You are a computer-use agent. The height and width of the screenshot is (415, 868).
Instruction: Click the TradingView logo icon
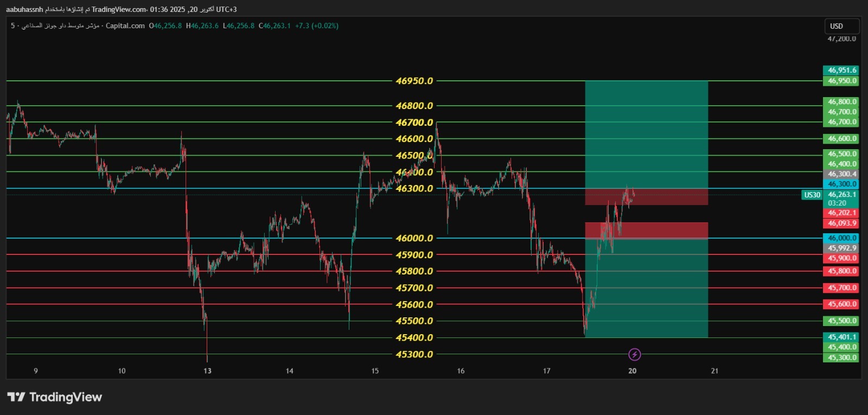(16, 397)
